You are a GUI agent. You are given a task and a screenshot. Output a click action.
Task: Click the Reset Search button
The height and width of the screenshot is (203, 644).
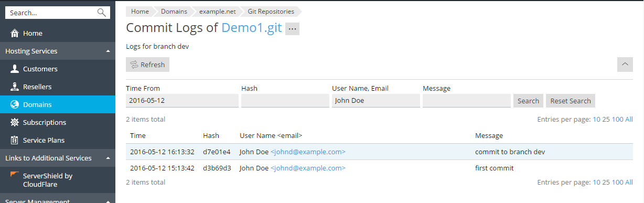click(571, 101)
